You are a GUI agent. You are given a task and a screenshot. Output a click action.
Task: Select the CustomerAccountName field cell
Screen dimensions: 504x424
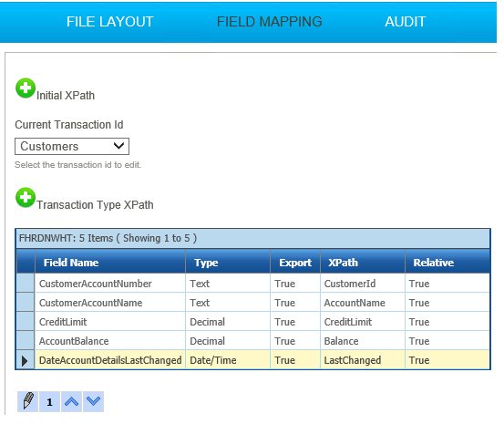[110, 303]
